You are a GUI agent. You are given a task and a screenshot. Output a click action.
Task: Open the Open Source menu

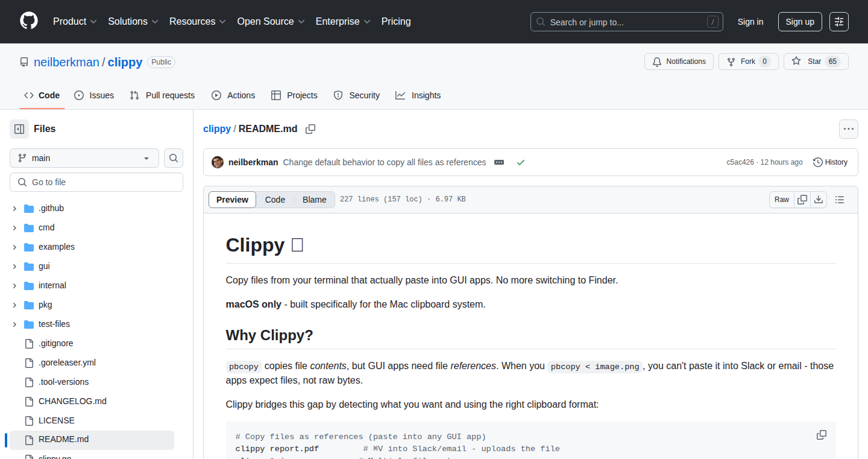point(271,21)
